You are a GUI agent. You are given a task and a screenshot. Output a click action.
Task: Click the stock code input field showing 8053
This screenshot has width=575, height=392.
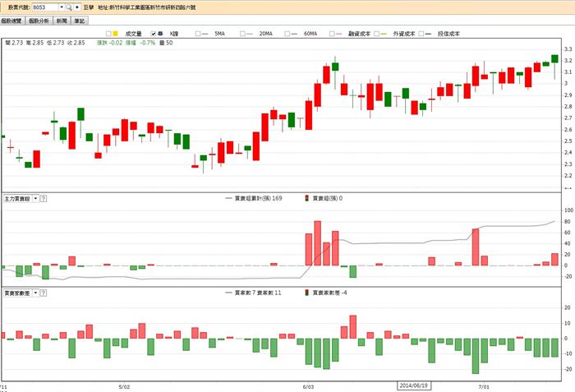tap(44, 7)
